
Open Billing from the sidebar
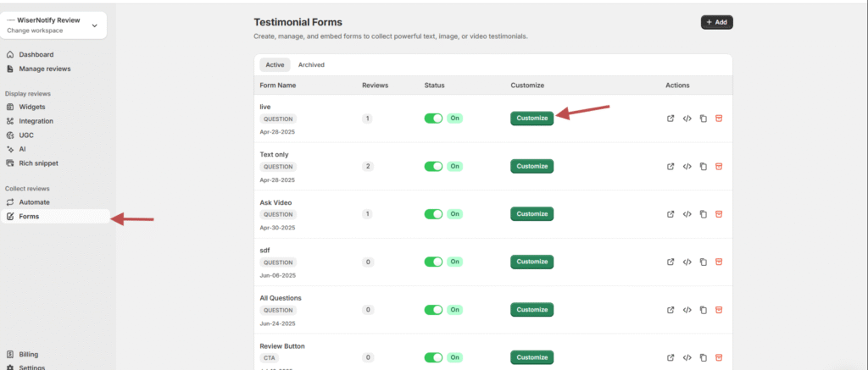click(x=28, y=355)
